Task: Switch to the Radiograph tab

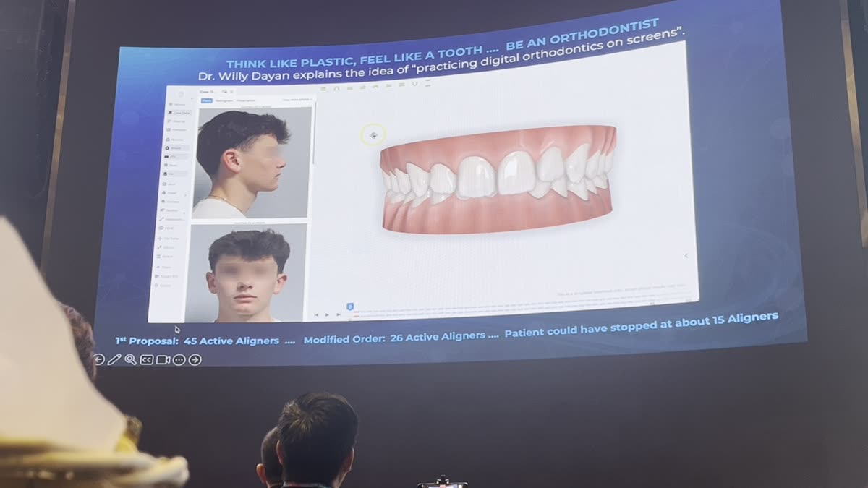Action: pyautogui.click(x=226, y=99)
